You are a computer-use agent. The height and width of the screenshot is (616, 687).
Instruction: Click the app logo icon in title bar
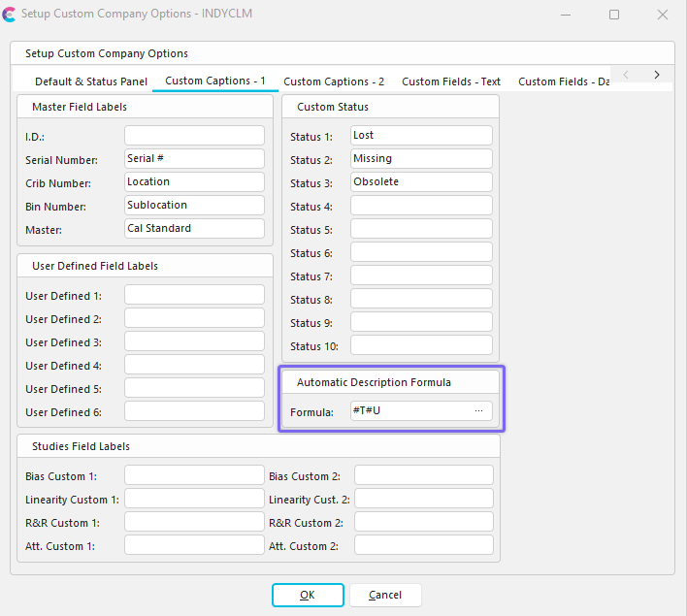pos(10,15)
